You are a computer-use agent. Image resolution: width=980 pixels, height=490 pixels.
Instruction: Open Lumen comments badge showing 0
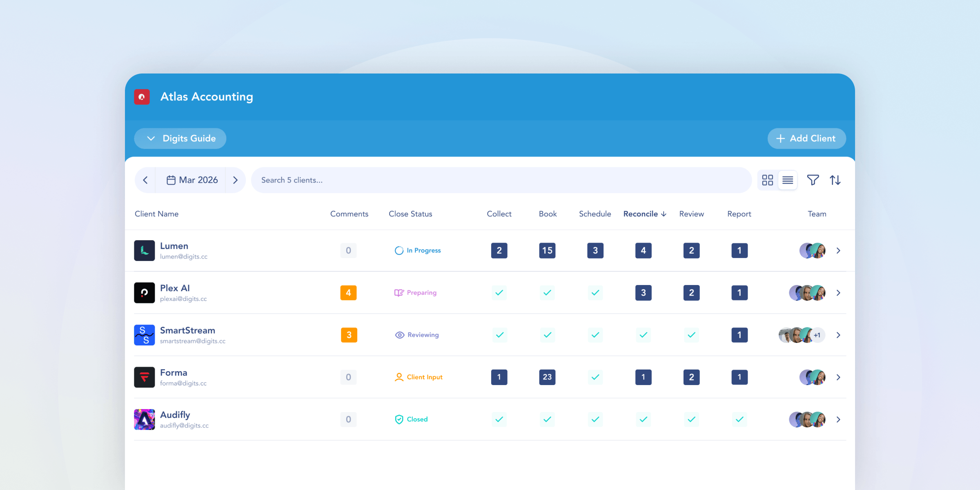point(348,250)
